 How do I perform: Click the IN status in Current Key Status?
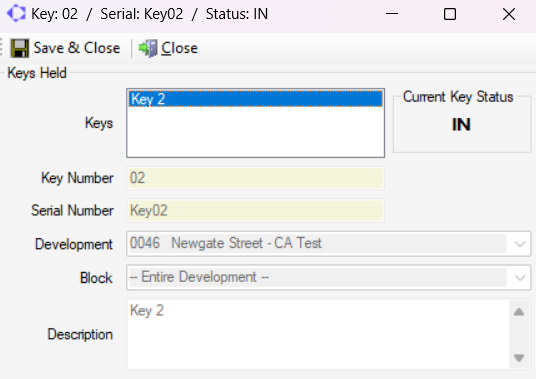coord(461,124)
